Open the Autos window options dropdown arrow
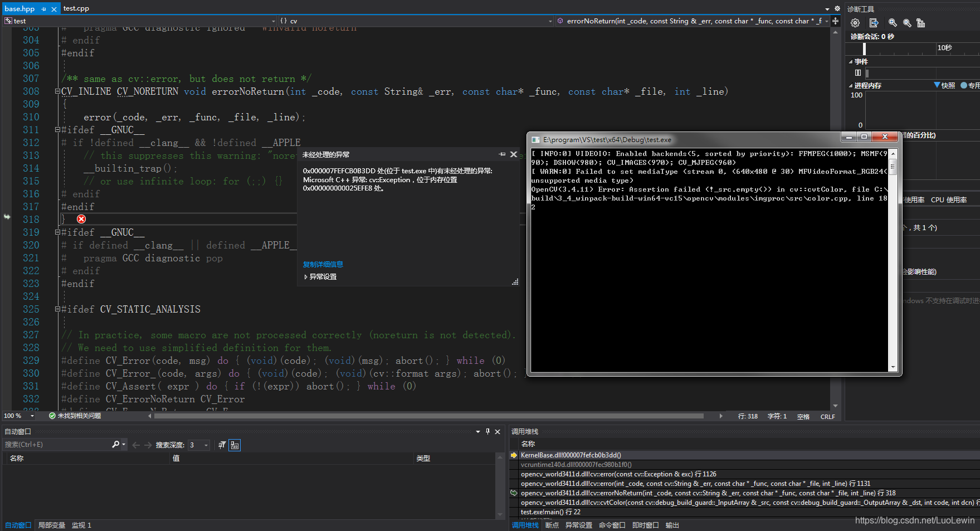This screenshot has width=980, height=531. (477, 431)
